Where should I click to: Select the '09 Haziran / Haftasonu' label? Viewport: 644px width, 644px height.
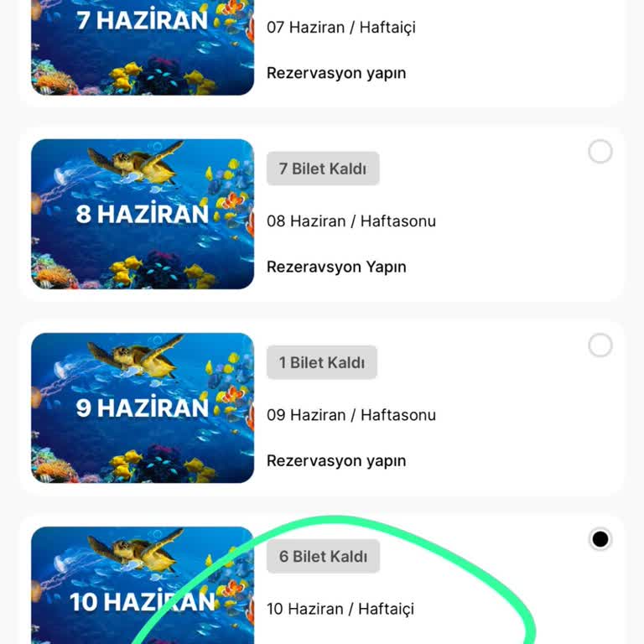click(x=351, y=415)
